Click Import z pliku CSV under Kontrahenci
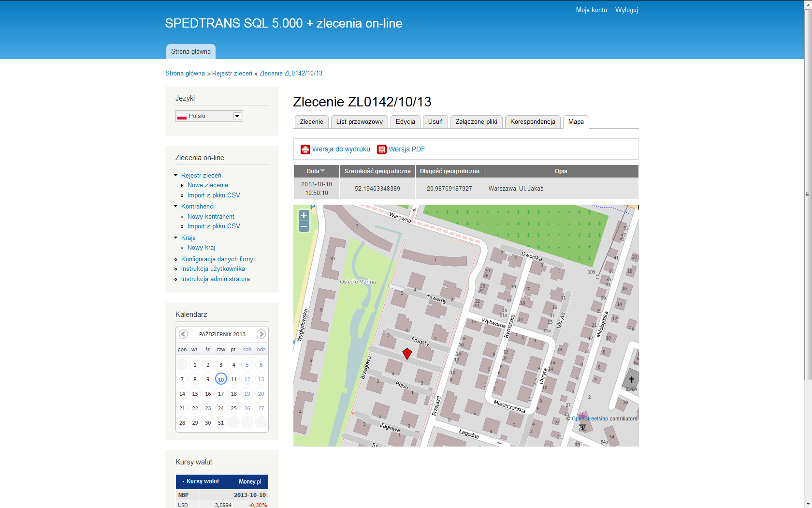 pyautogui.click(x=214, y=226)
